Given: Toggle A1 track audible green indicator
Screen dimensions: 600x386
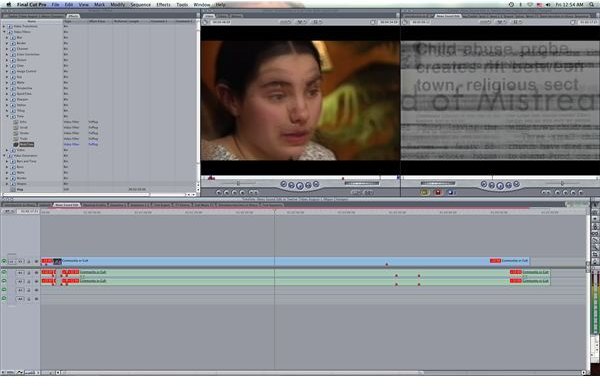Looking at the screenshot, I should point(4,272).
